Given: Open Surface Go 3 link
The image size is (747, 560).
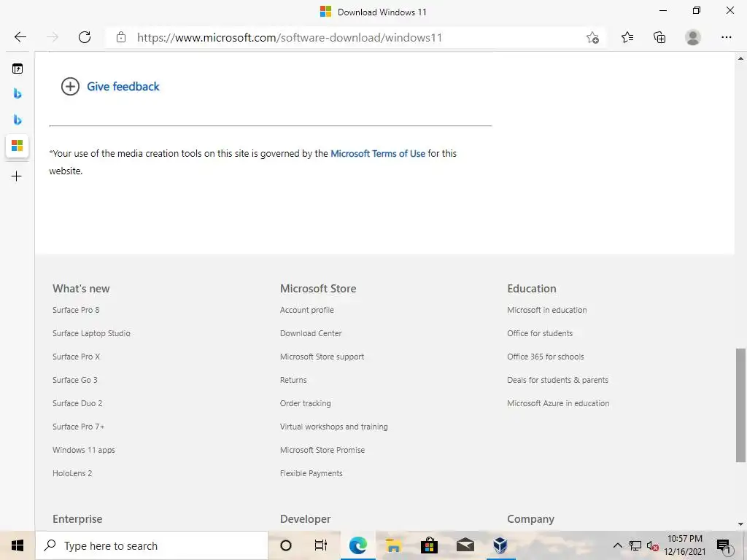Looking at the screenshot, I should pos(75,380).
